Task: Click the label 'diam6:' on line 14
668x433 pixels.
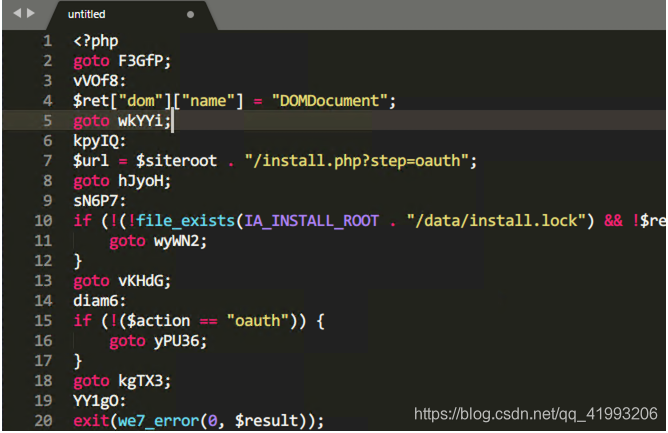Action: pyautogui.click(x=100, y=301)
